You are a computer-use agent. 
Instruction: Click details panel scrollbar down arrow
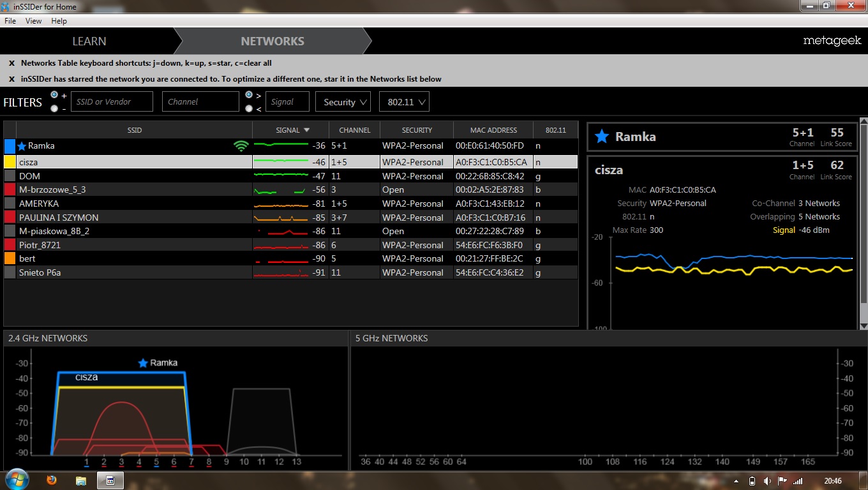pyautogui.click(x=864, y=325)
